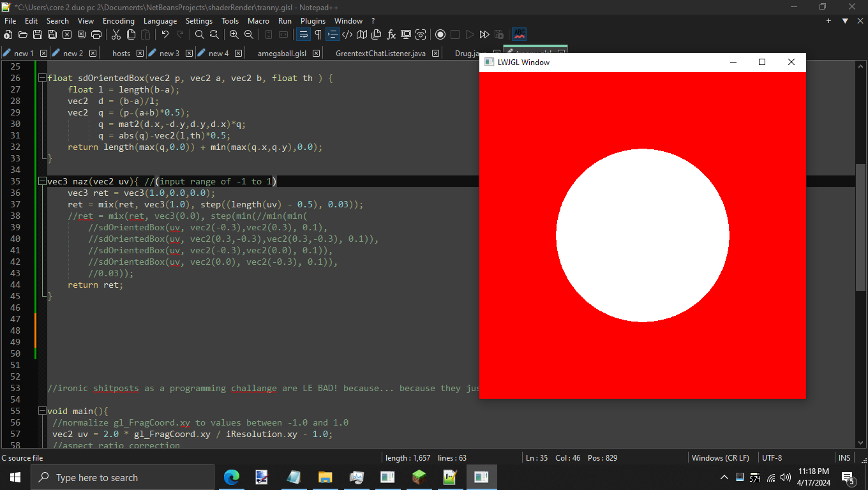The image size is (868, 490).
Task: Show hidden system tray icons chevron
Action: pos(724,477)
